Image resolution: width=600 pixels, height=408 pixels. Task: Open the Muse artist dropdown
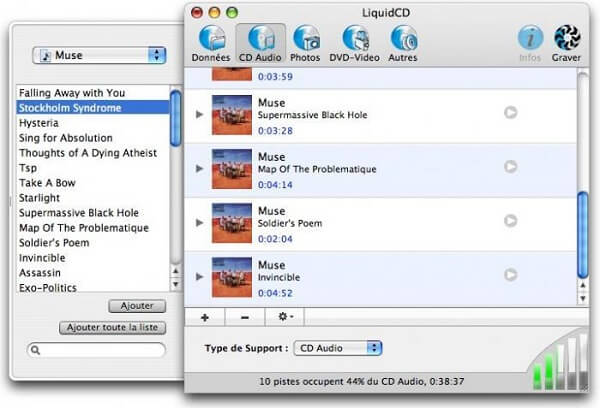click(99, 55)
